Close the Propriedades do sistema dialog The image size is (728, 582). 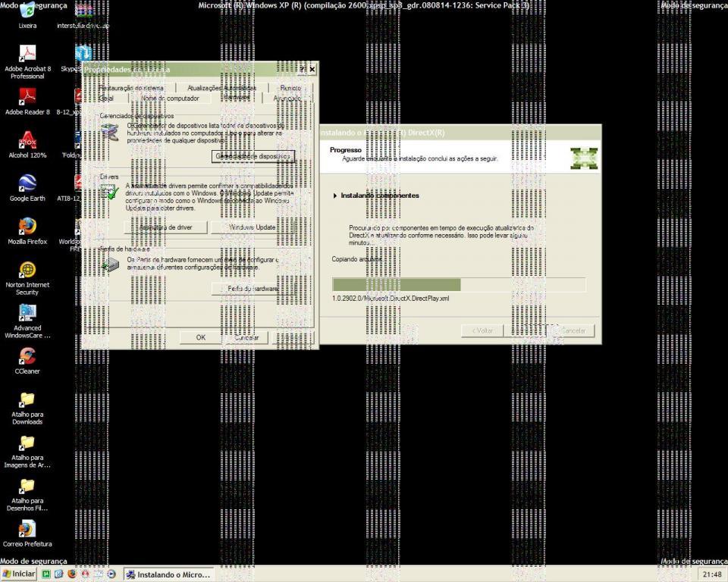pyautogui.click(x=312, y=70)
